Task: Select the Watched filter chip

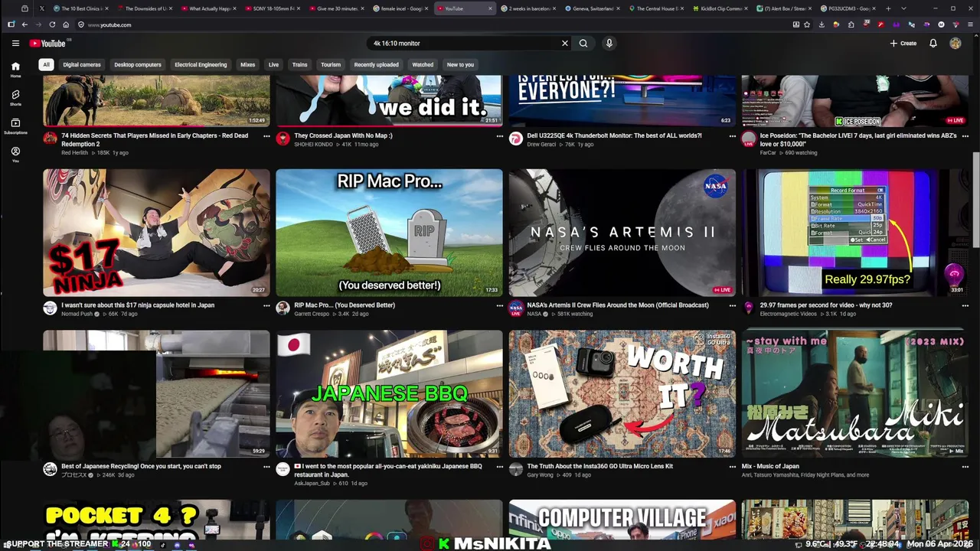Action: 423,65
